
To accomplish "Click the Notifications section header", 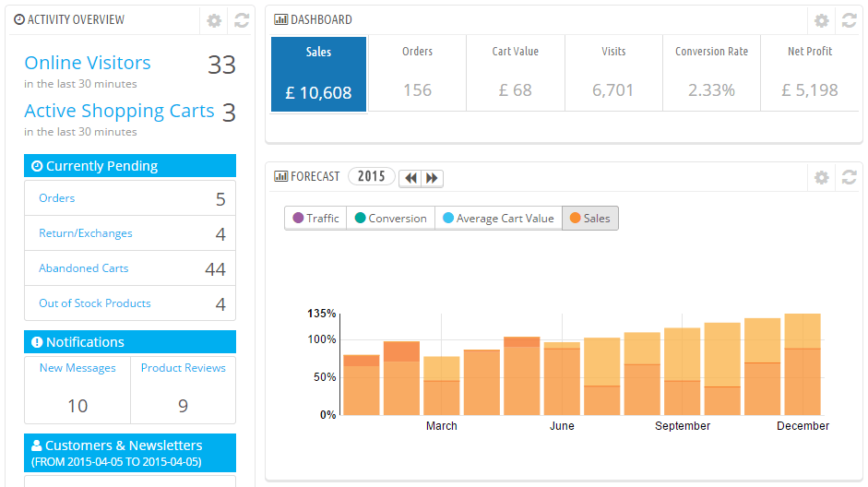I will (x=130, y=342).
